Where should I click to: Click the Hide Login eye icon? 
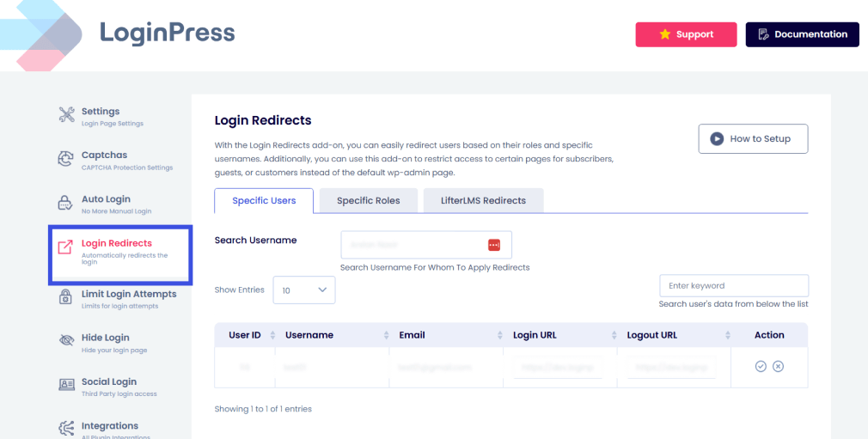point(66,341)
